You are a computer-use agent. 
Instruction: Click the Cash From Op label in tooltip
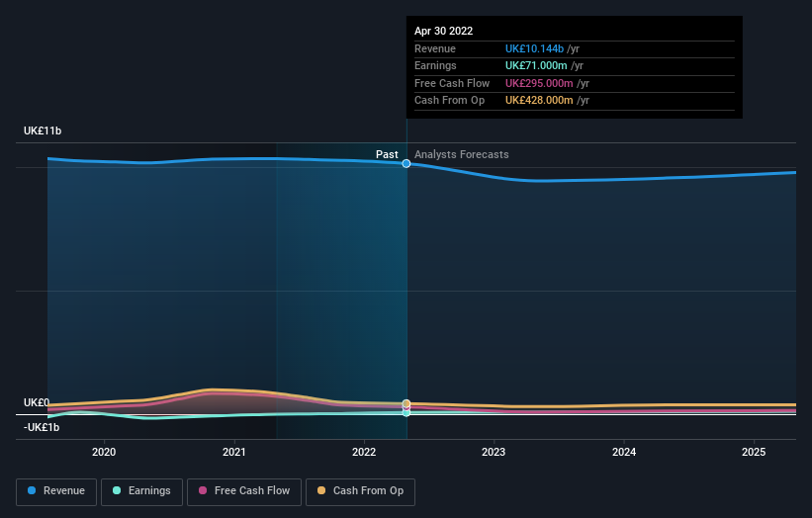click(449, 101)
